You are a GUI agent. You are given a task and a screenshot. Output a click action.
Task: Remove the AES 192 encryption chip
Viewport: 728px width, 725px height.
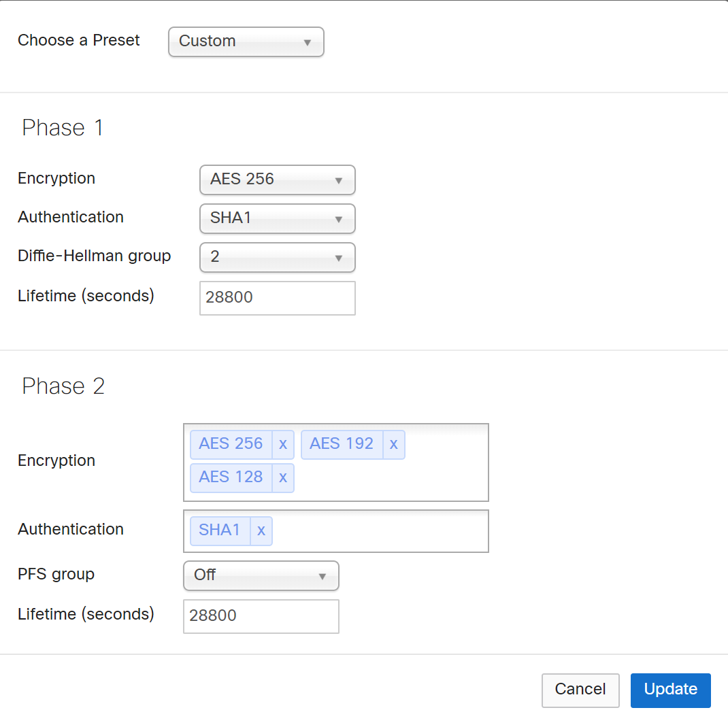point(394,444)
